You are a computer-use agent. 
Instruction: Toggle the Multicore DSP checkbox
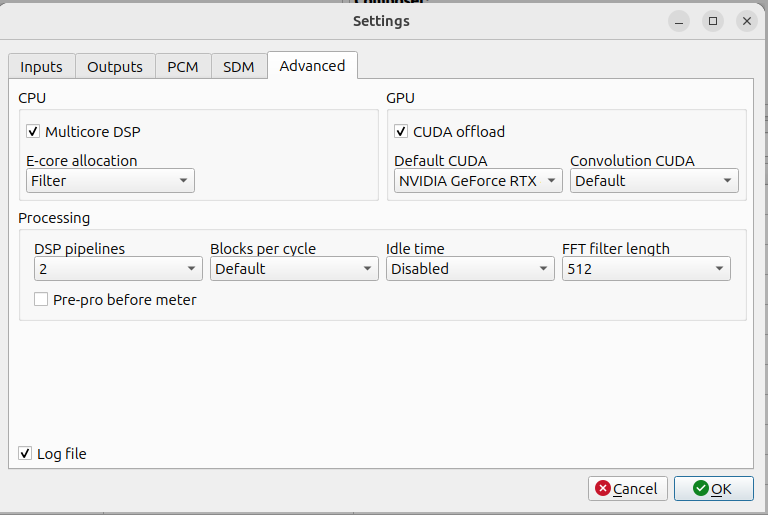[33, 131]
